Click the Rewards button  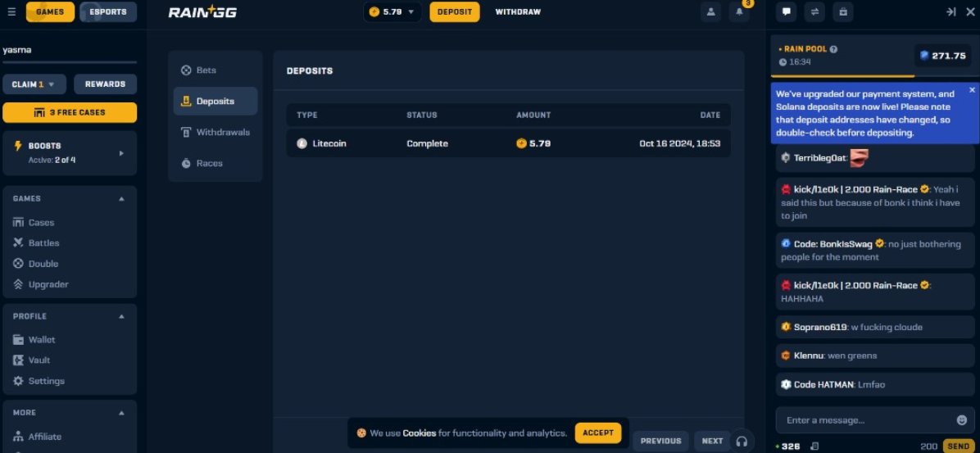(x=105, y=84)
